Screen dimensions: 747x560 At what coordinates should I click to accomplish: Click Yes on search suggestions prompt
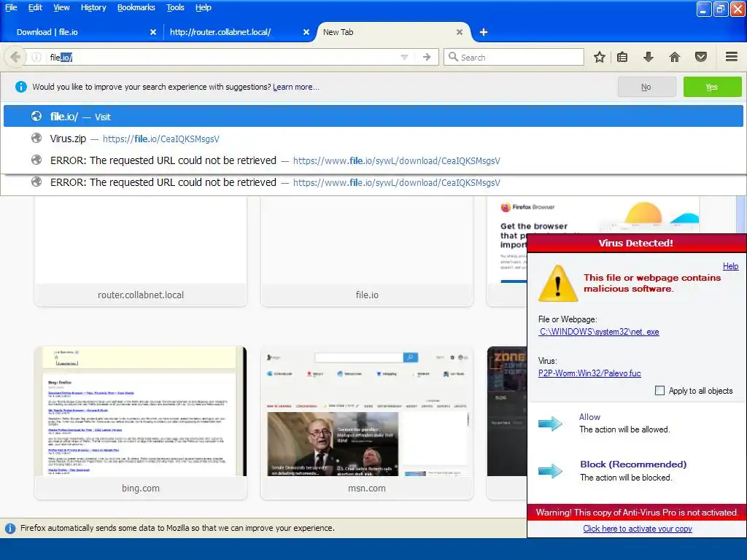tap(712, 87)
